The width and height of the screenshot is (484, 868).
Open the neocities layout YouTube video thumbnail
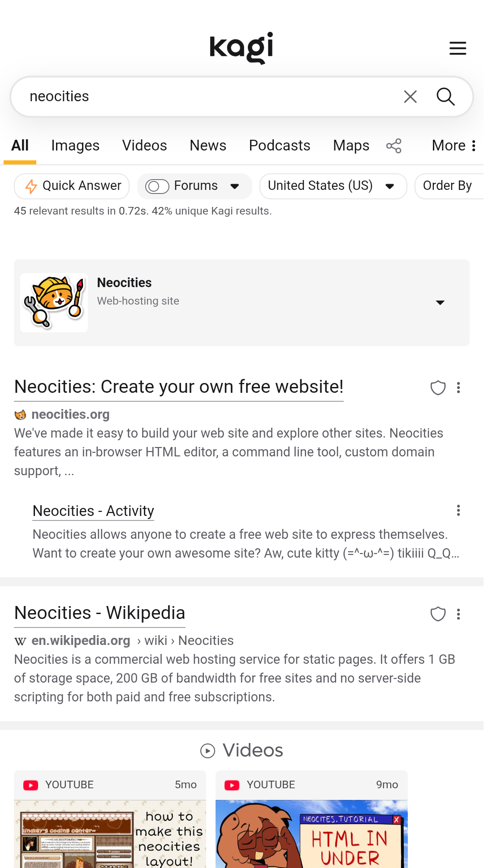110,833
